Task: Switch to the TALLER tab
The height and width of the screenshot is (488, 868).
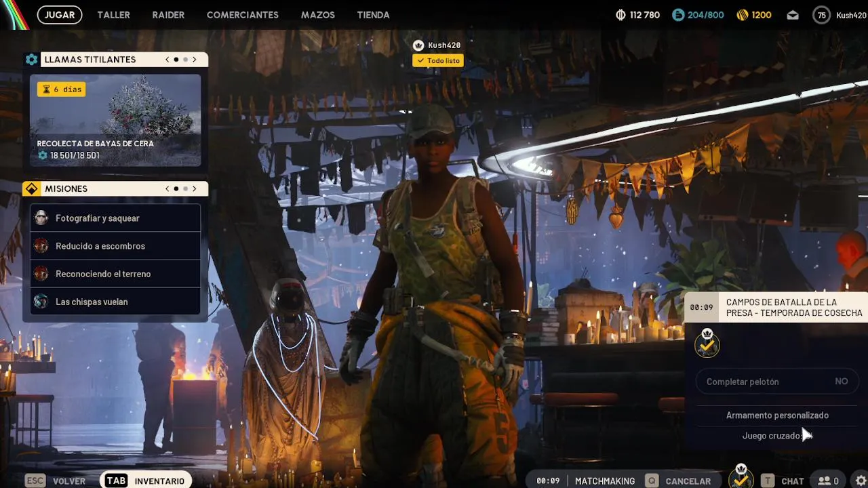Action: pos(113,15)
